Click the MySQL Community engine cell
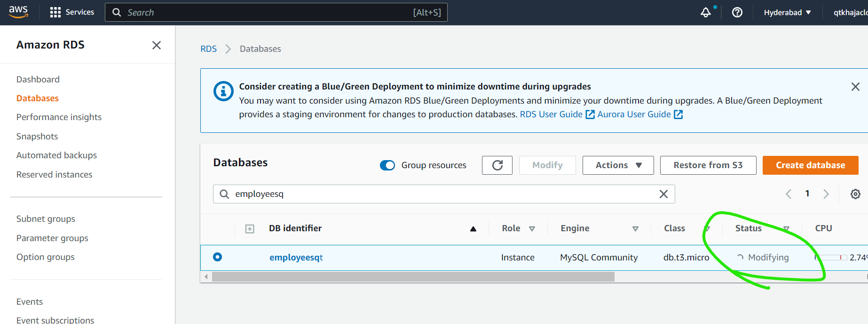The image size is (868, 324). pos(599,258)
